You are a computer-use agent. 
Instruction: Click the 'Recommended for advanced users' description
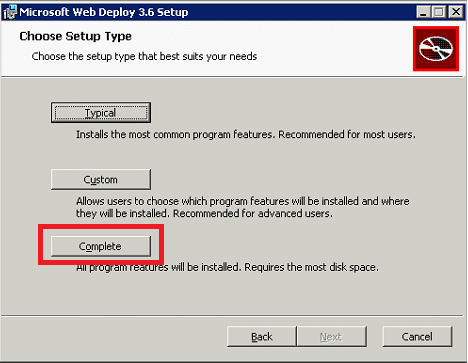coord(253,213)
